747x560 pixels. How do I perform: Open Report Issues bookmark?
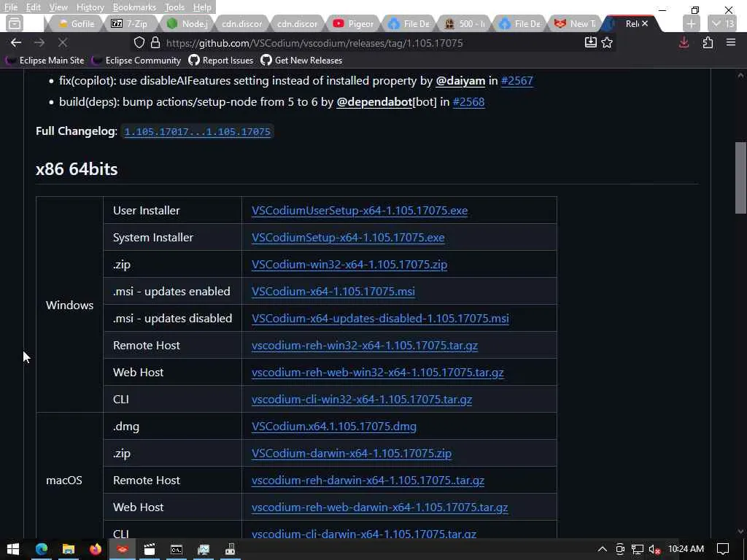coord(221,61)
